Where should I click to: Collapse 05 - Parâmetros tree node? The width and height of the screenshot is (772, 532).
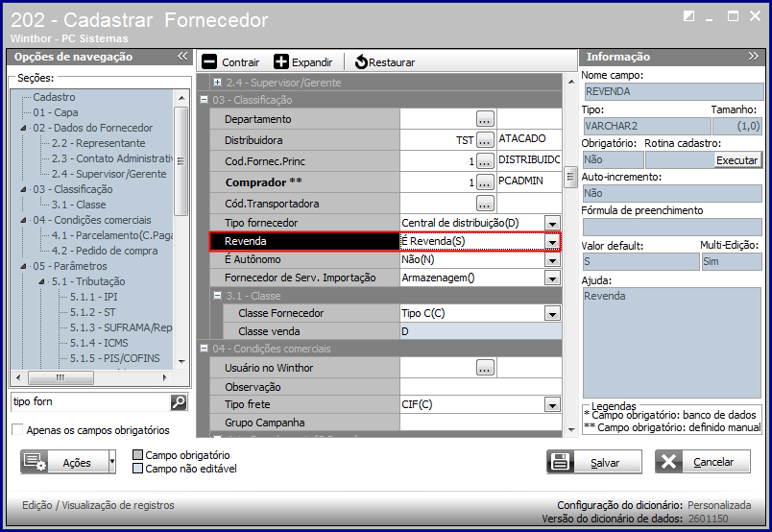[24, 267]
